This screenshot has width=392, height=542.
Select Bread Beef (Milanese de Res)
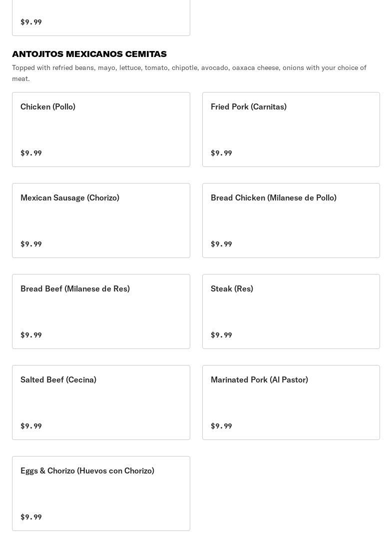tap(101, 311)
